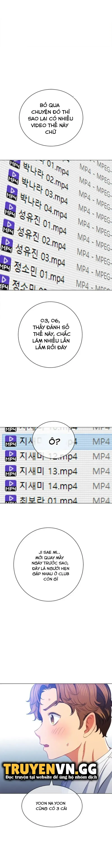Click the MP4 icon beside 지새미 14.mp4
Screen dimensions: 112x868
click(11, 486)
